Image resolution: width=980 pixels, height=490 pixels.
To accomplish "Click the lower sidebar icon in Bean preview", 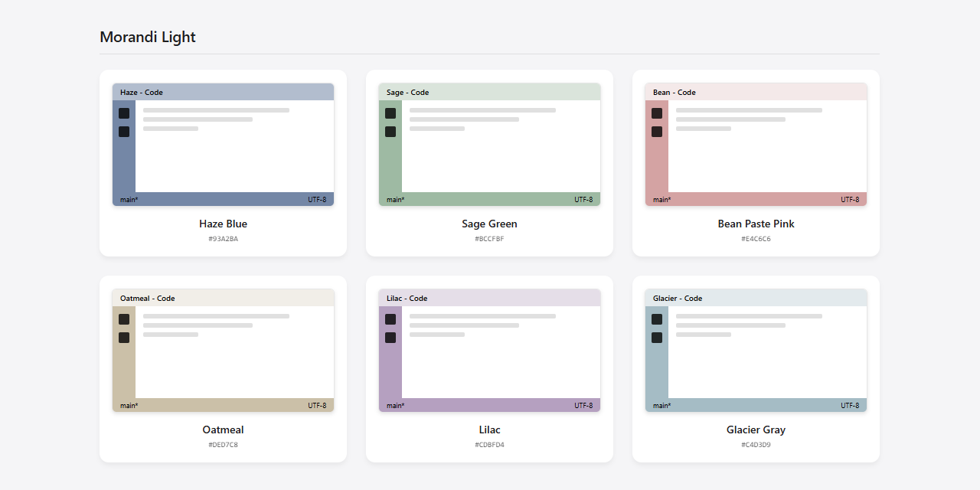I will 657,132.
